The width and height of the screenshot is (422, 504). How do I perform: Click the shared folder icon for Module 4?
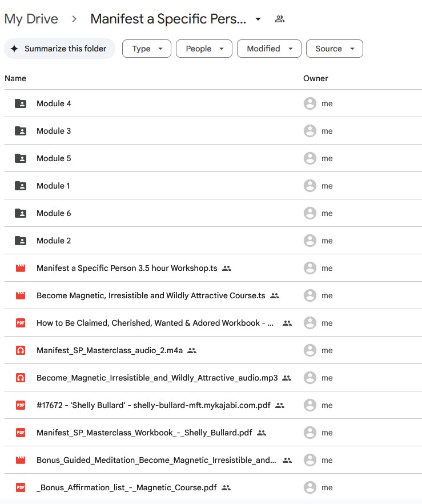21,103
